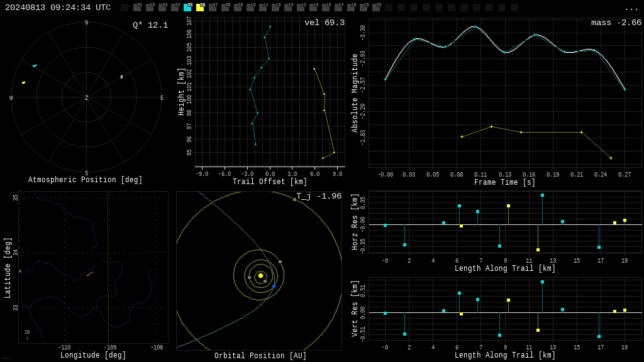Screen dimensions: 644x362
Task: Click the mass -2.66 readout
Action: pyautogui.click(x=616, y=23)
